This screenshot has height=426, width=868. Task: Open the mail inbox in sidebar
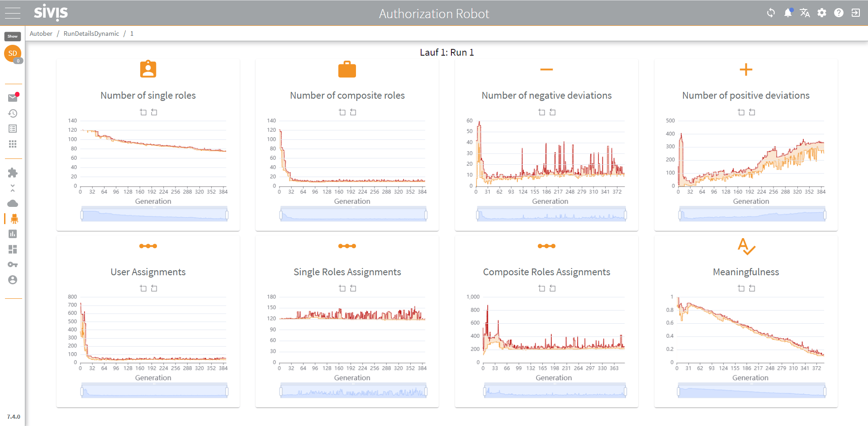coord(13,98)
